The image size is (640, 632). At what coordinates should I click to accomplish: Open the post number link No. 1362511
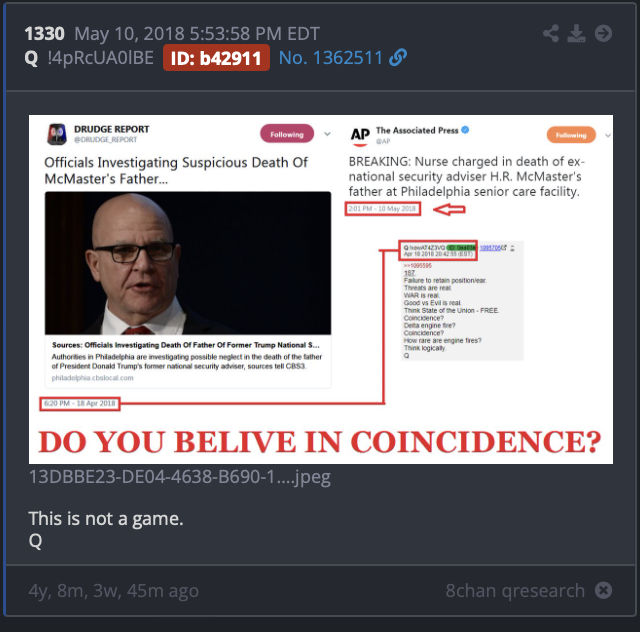pyautogui.click(x=331, y=58)
